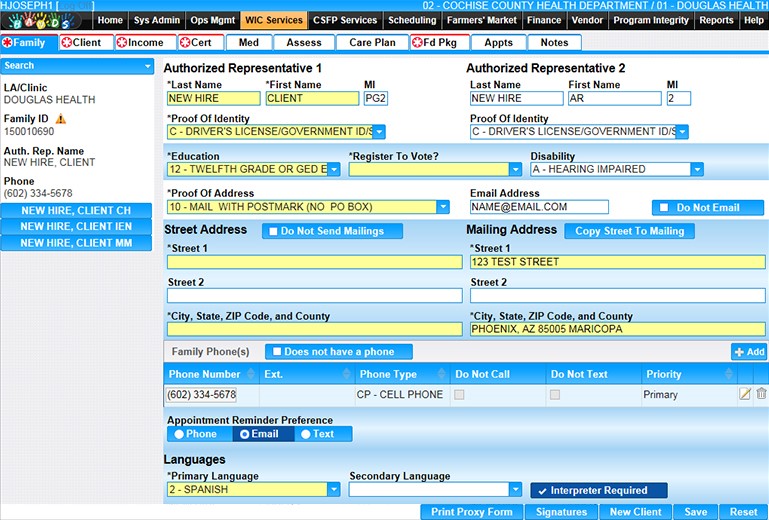This screenshot has height=520, width=769.
Task: Expand the Register To Vote dropdown
Action: pyautogui.click(x=515, y=170)
